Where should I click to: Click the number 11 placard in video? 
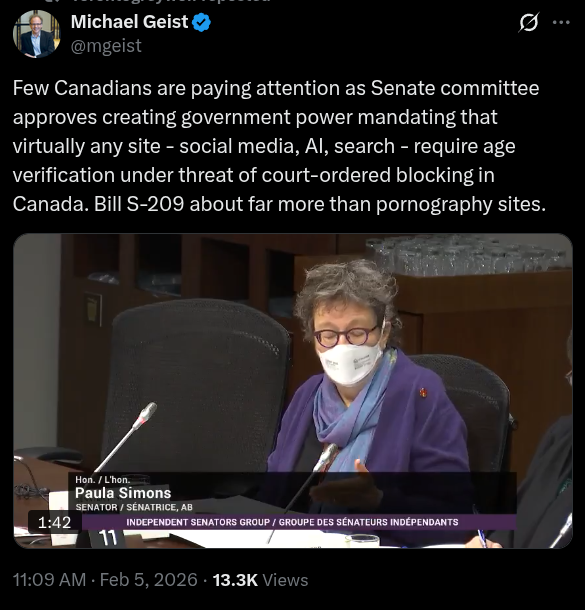108,538
